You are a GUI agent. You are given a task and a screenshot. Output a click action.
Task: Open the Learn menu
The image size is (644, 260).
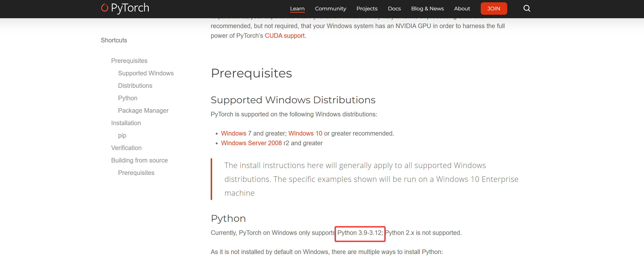[297, 9]
